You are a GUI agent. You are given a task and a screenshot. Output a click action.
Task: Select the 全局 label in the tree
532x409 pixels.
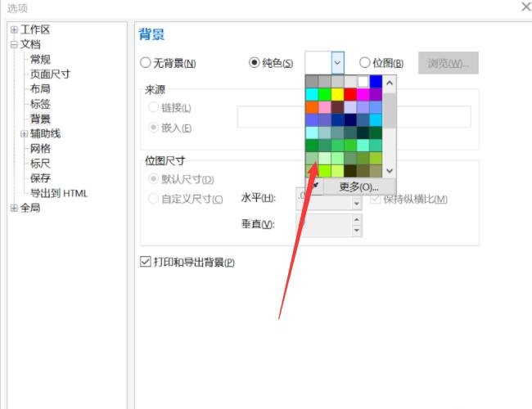pos(30,208)
